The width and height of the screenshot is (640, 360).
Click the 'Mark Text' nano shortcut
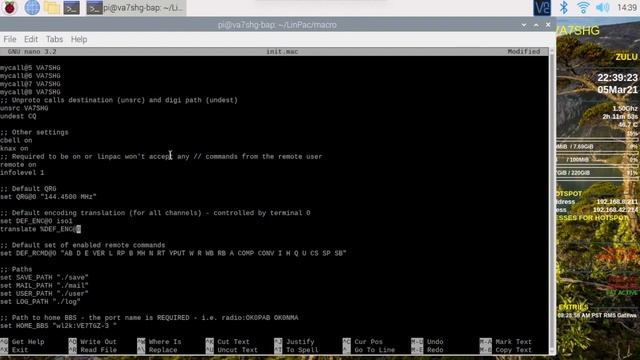[x=506, y=342]
